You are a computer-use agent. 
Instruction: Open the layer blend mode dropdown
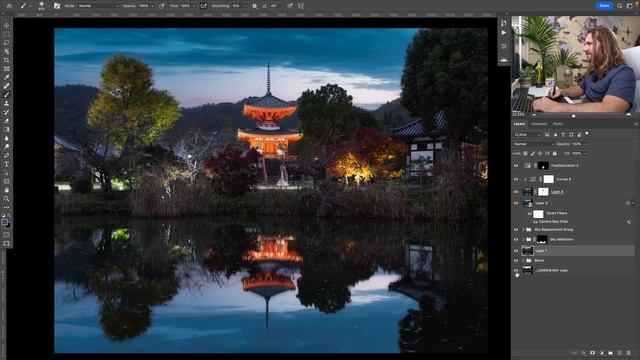534,144
